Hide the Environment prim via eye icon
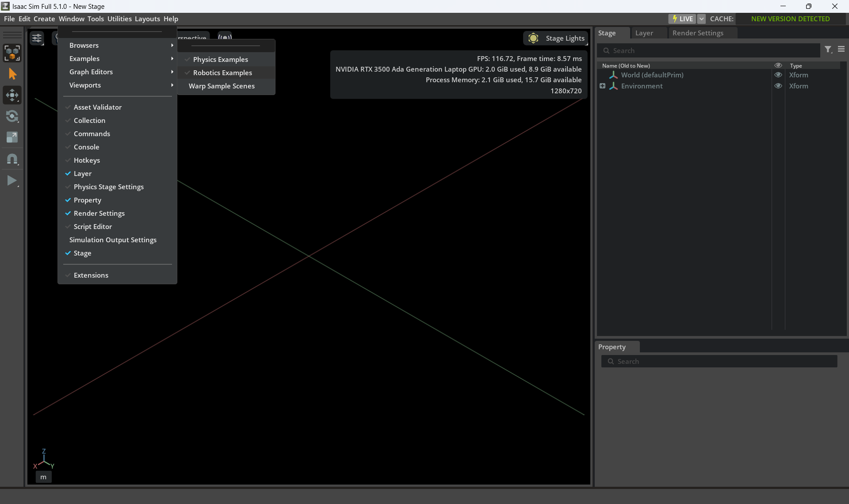Image resolution: width=849 pixels, height=504 pixels. point(778,86)
